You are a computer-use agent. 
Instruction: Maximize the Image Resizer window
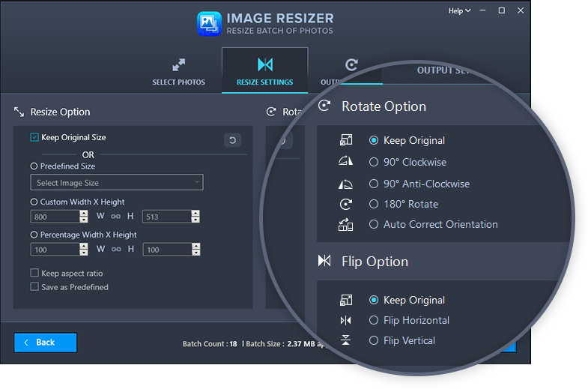(501, 10)
